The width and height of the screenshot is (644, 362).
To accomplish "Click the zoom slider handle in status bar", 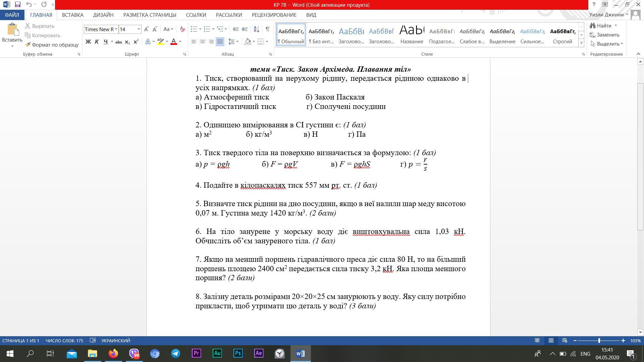I will click(x=599, y=341).
